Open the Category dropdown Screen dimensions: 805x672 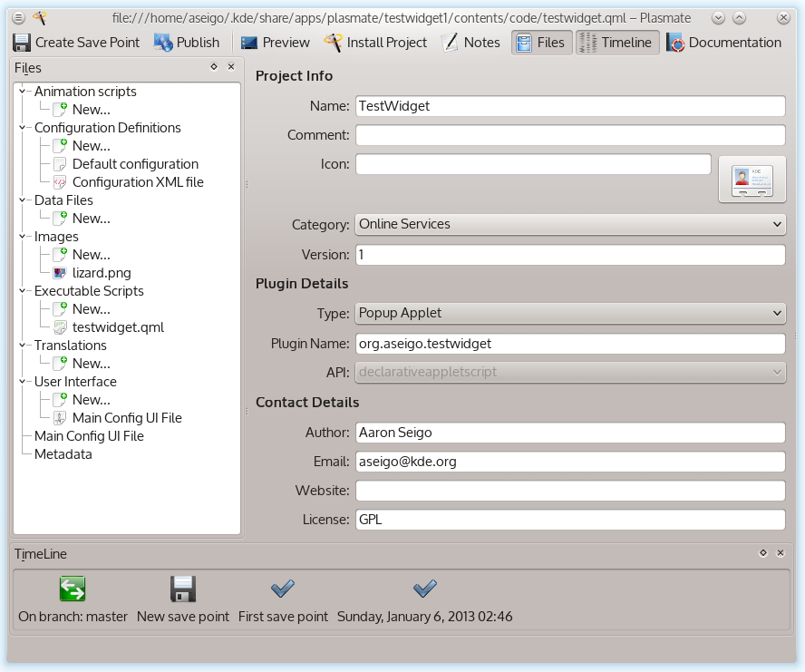point(569,224)
